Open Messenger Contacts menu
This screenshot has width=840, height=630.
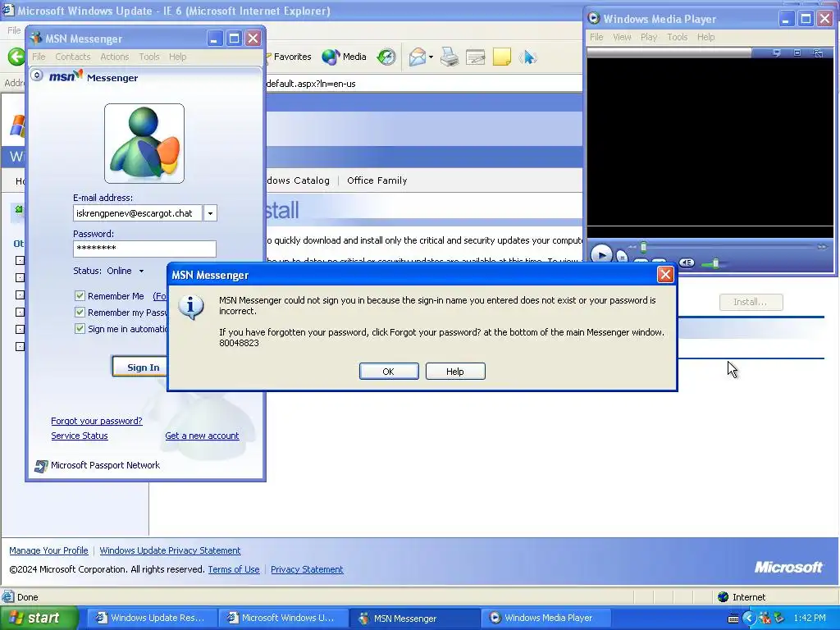pyautogui.click(x=73, y=57)
